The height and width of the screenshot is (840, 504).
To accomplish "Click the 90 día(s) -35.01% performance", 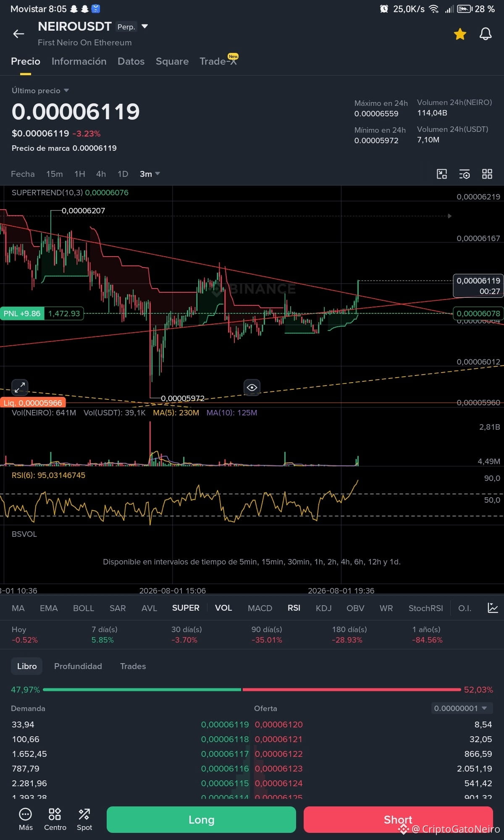I will point(267,635).
